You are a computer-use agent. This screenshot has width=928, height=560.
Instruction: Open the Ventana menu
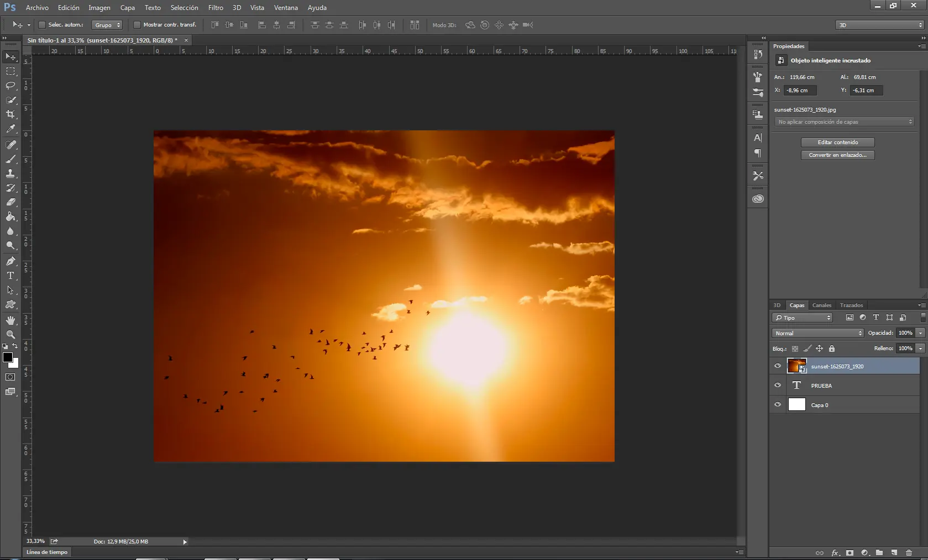[286, 8]
